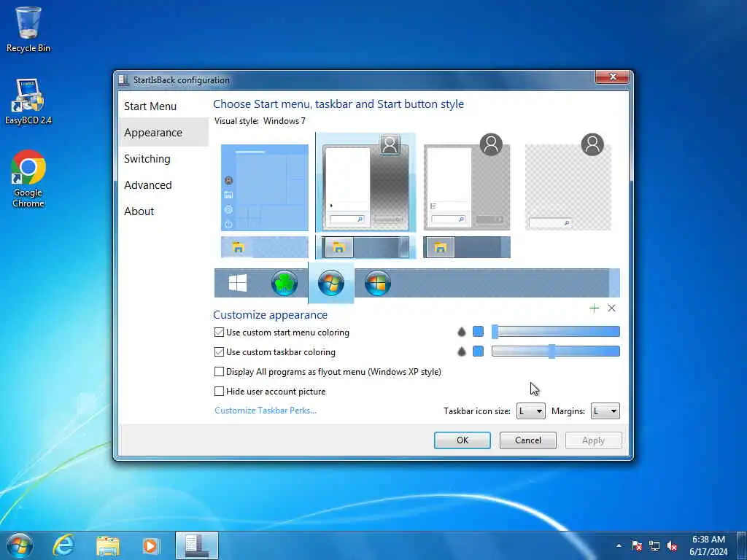Remove Start button image with X icon
Viewport: 747px width, 560px height.
coord(612,308)
